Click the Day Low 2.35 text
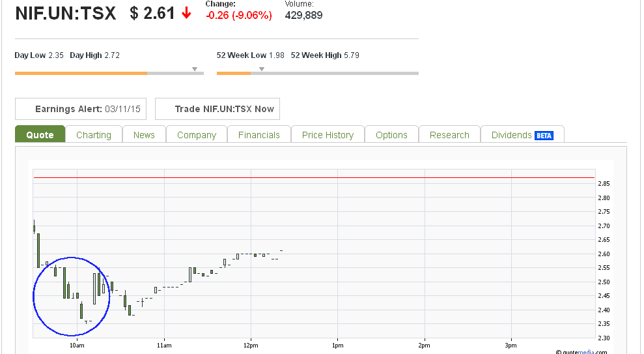 point(39,55)
